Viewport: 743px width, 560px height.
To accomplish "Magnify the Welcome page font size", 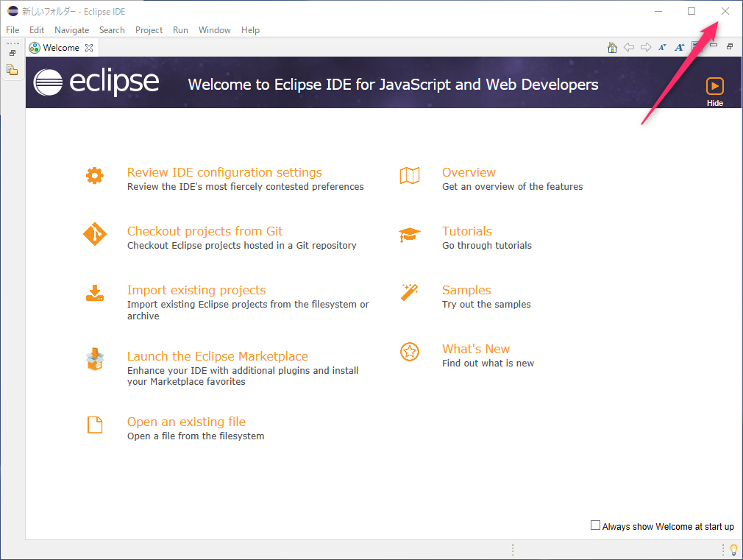I will pos(680,47).
